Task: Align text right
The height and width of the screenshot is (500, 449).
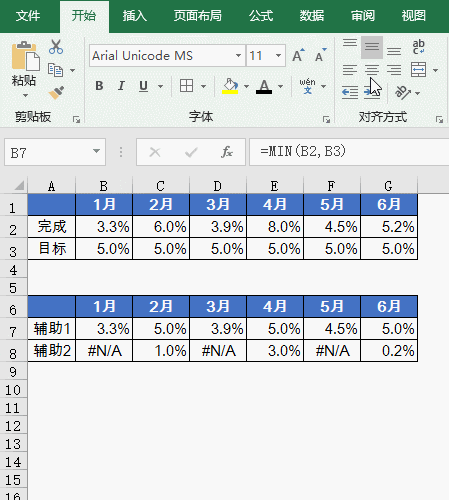Action: (x=394, y=70)
